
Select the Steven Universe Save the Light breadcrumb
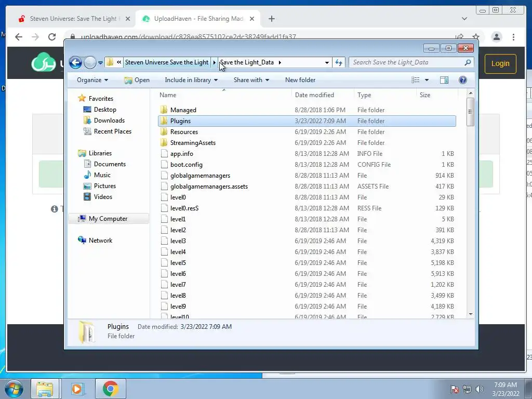[167, 62]
